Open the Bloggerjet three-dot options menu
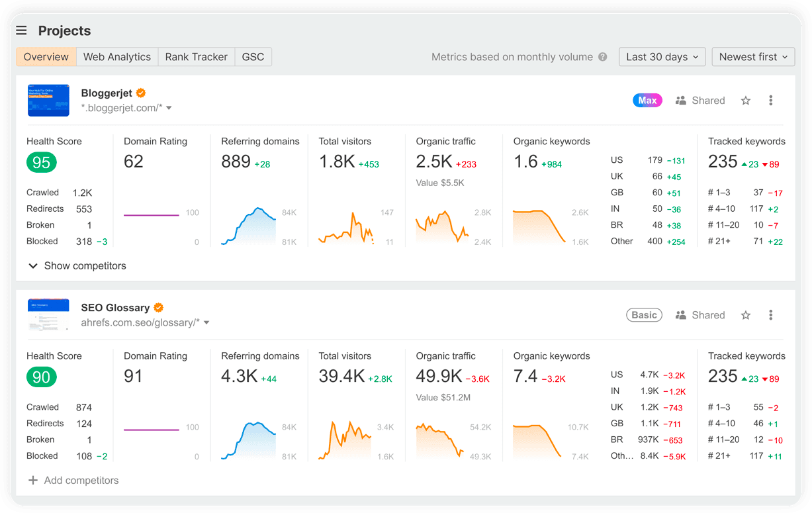This screenshot has width=812, height=513. point(771,101)
